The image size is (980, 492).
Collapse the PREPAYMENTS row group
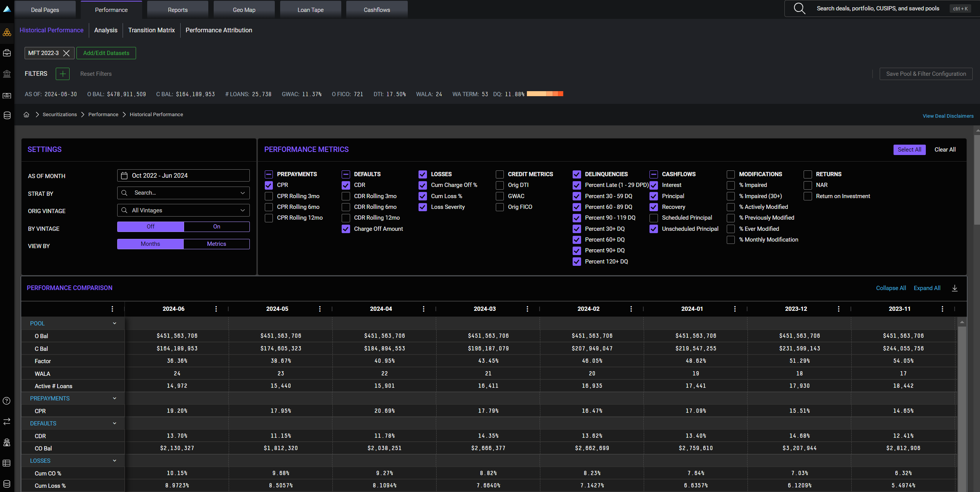(x=115, y=399)
